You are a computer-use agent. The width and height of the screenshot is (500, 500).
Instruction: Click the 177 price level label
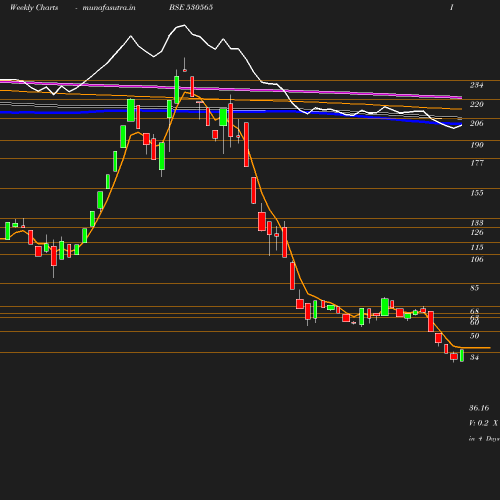477,163
